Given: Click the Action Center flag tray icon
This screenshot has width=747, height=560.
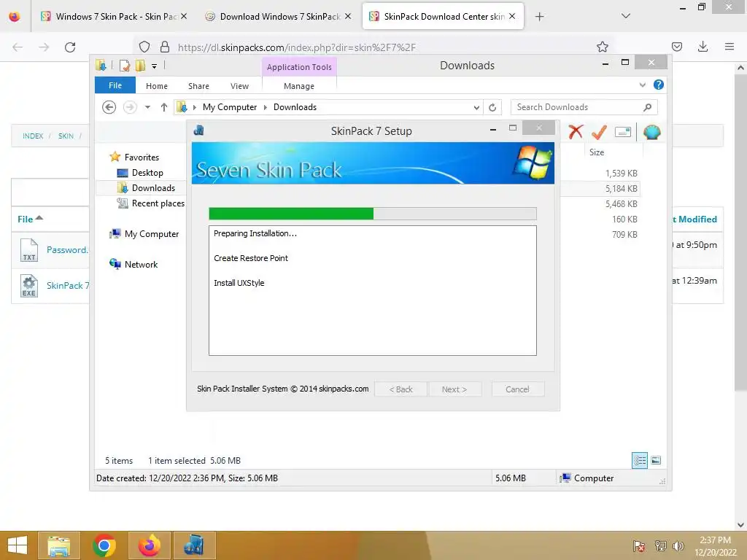Looking at the screenshot, I should [x=639, y=546].
